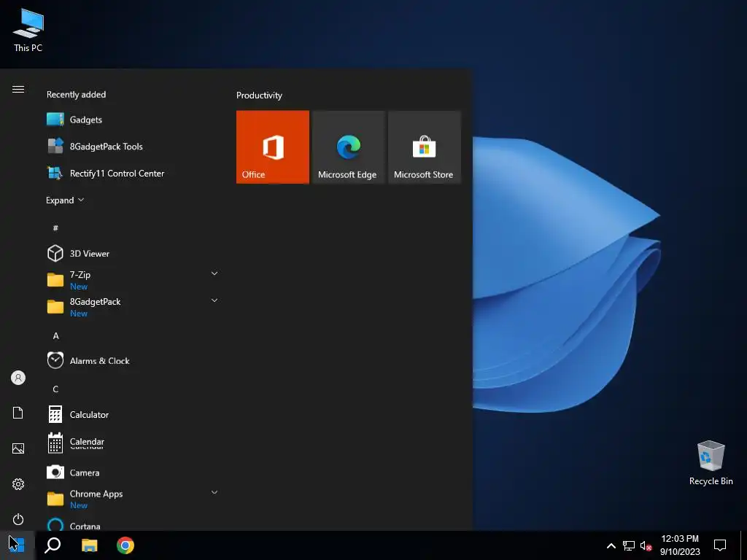Launch Alarms & Clock

click(133, 360)
